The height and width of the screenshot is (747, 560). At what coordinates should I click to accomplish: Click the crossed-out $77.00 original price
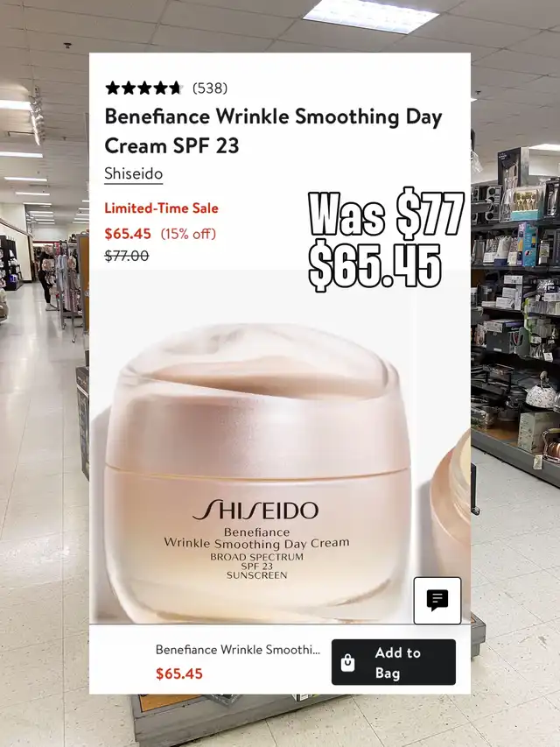click(x=127, y=256)
